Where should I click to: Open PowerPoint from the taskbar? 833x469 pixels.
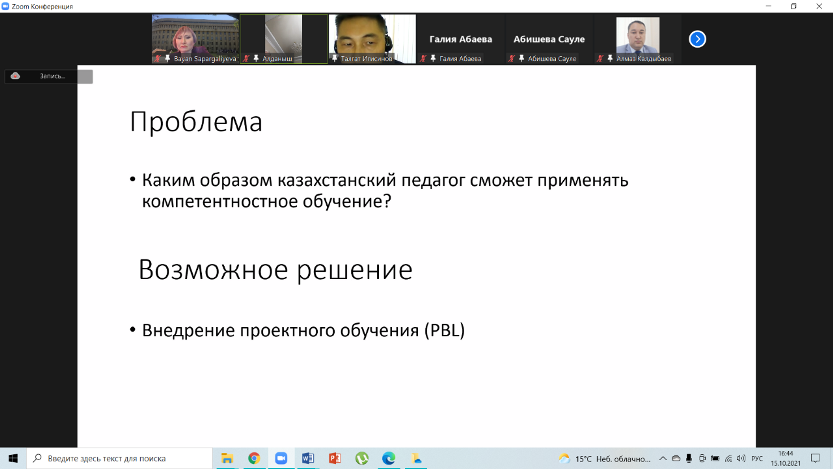[335, 458]
